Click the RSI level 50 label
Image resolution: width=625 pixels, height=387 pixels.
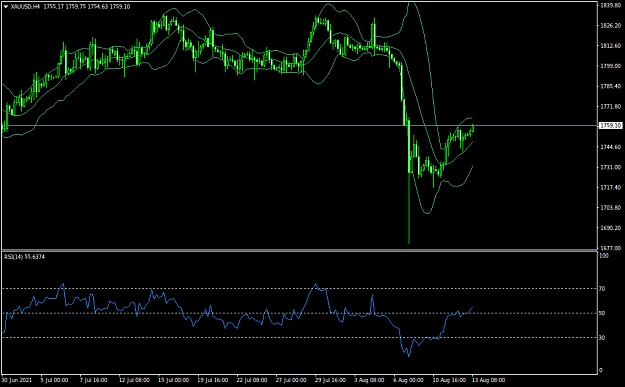(x=602, y=313)
